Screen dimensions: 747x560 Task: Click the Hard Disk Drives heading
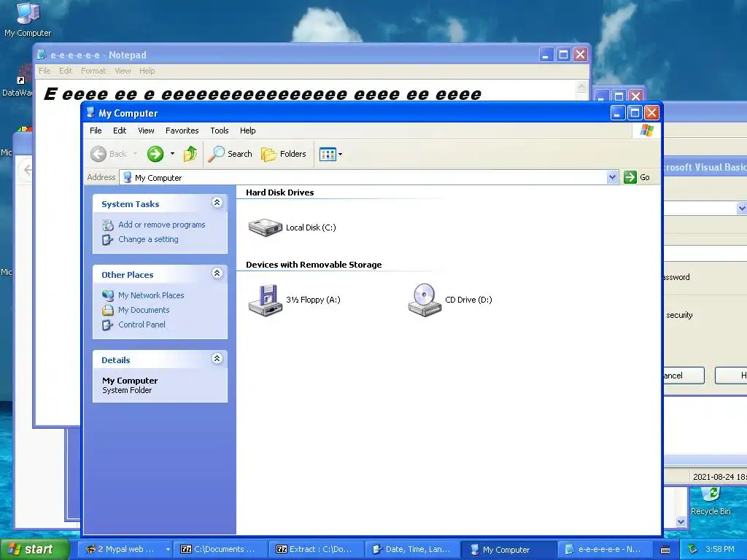tap(279, 192)
